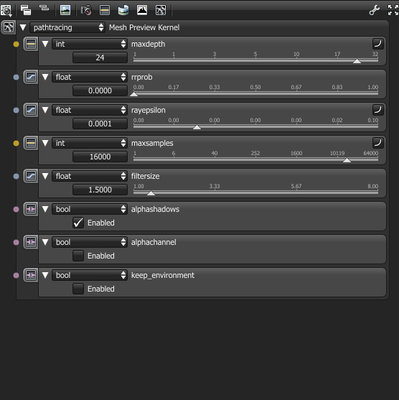Click the maxsamples value field showing 16000
This screenshot has height=400, width=399.
pyautogui.click(x=100, y=157)
